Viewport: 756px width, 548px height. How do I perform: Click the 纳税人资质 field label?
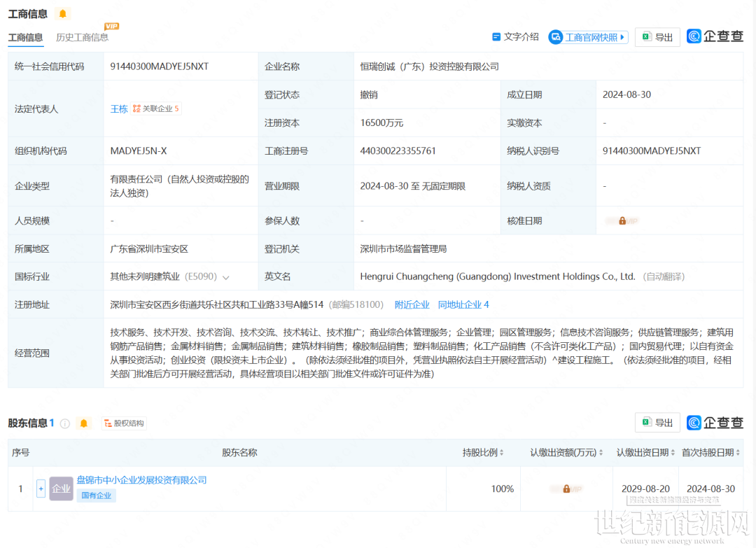coord(528,186)
